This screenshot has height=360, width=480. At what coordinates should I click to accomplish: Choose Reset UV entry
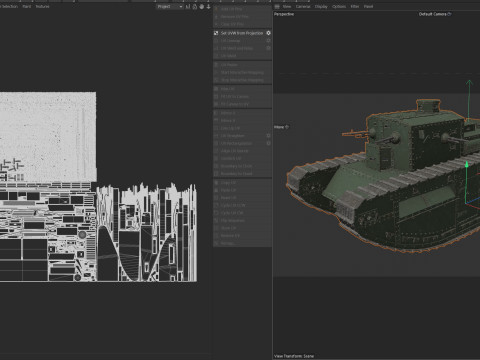242,198
